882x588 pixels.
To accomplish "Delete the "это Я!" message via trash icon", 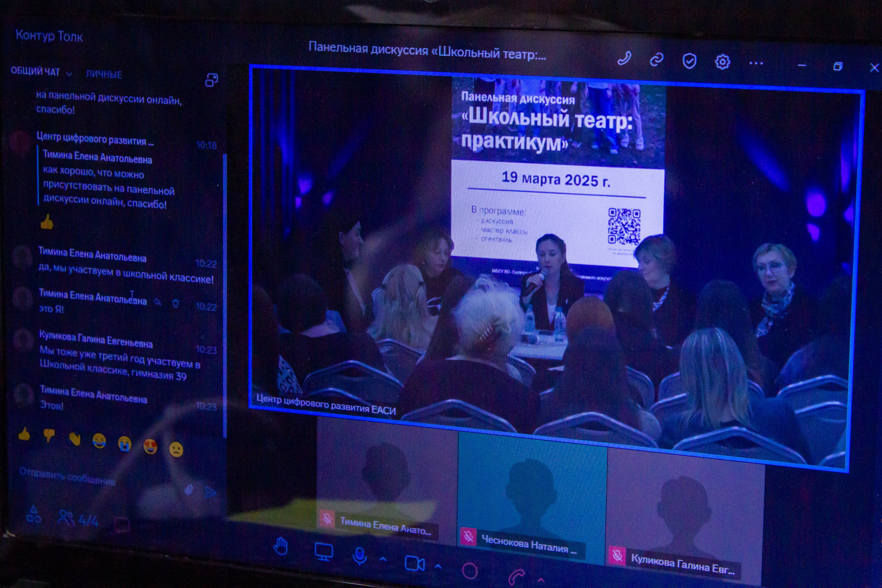I will (x=175, y=303).
